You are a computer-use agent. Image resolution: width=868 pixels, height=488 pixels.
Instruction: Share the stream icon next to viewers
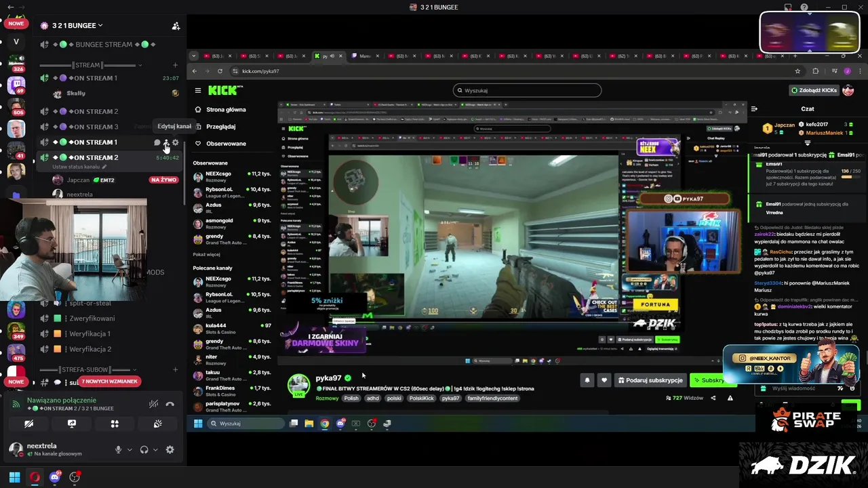click(x=713, y=399)
